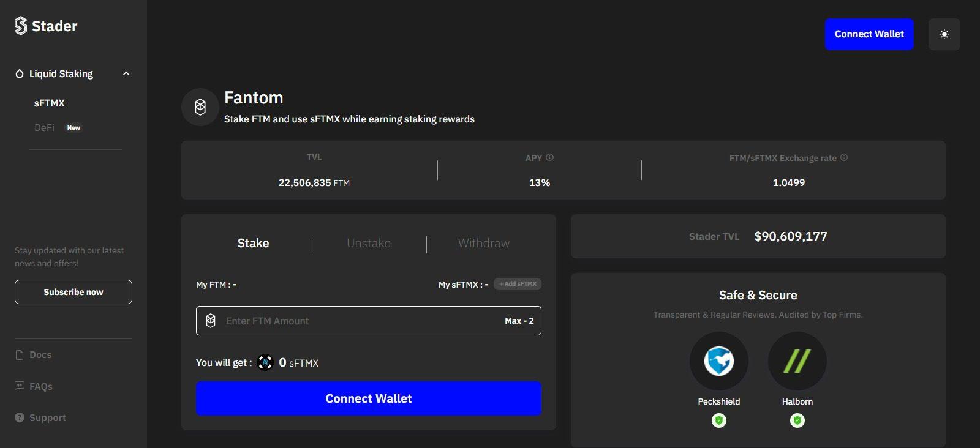Click the Liquid Staking droplet icon
Screen dimensions: 980x448
20,74
